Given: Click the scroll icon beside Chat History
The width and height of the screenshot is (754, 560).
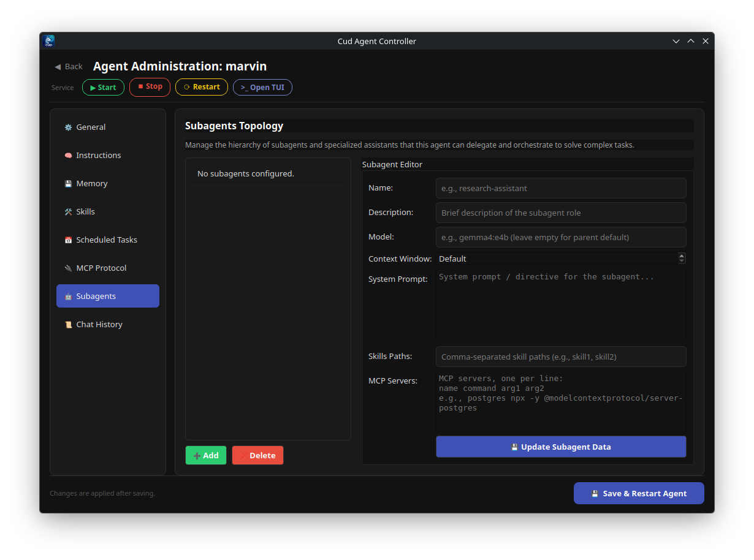Looking at the screenshot, I should (68, 325).
